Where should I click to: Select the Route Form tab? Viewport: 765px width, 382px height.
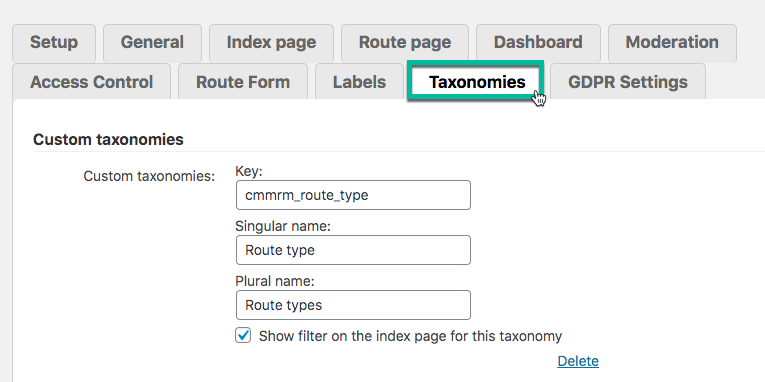pyautogui.click(x=243, y=82)
